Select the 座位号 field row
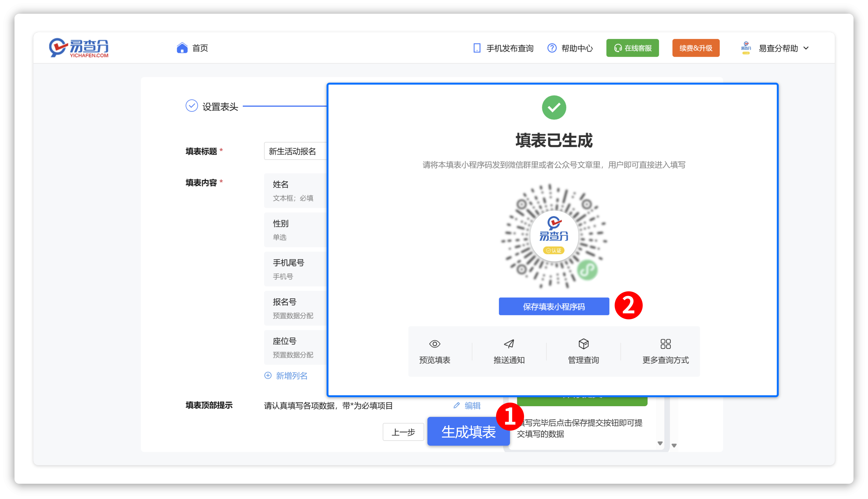Screen dimensions: 868x499 coord(295,347)
